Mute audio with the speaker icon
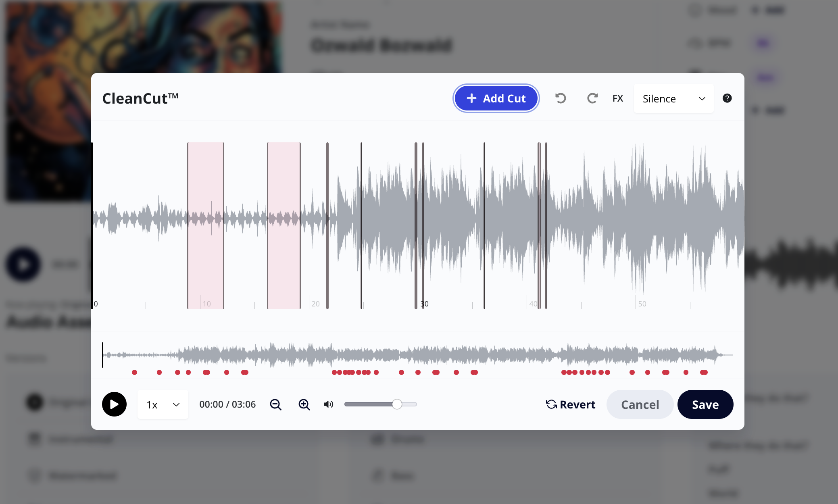The height and width of the screenshot is (504, 838). tap(328, 404)
